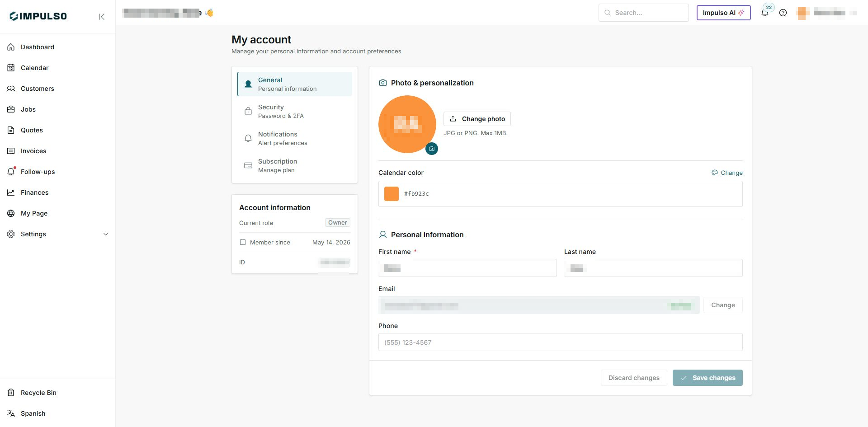Image resolution: width=868 pixels, height=427 pixels.
Task: Click the Subscription card icon
Action: click(248, 165)
